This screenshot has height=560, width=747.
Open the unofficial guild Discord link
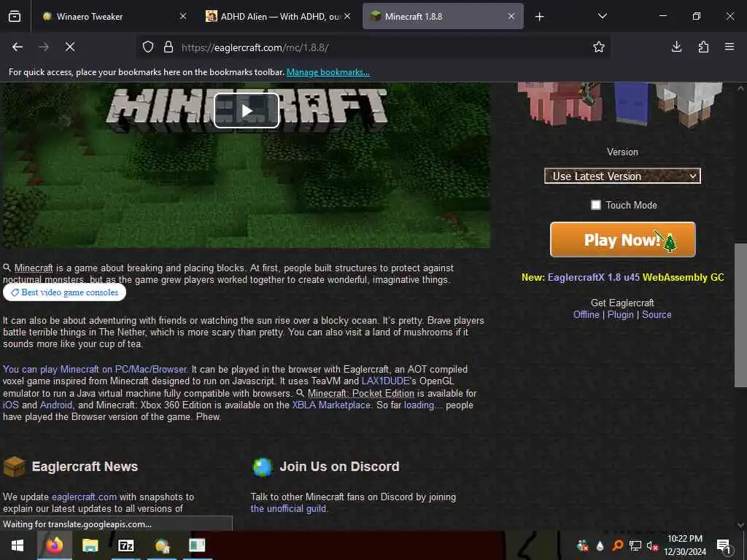pyautogui.click(x=288, y=508)
